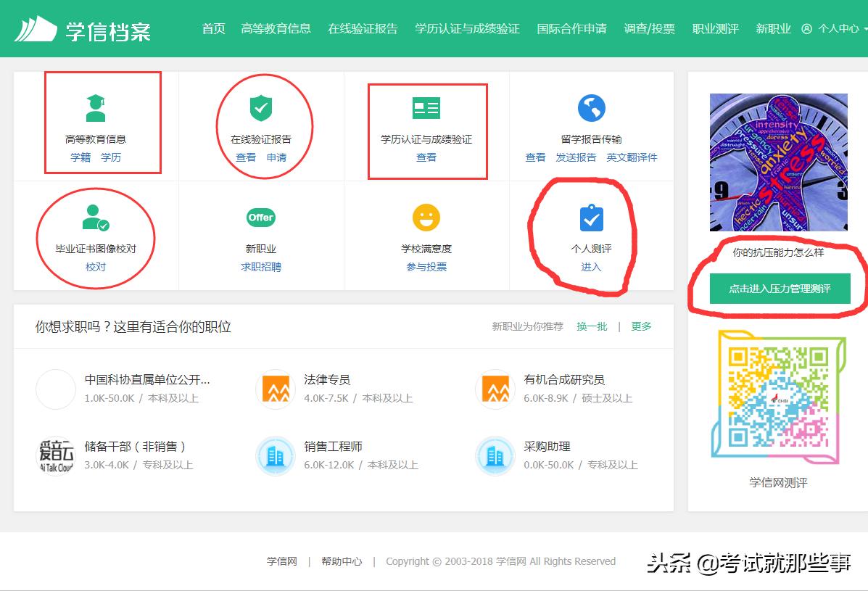Click the blue globe icon for 留学报告传输
The image size is (868, 591).
coord(592,107)
